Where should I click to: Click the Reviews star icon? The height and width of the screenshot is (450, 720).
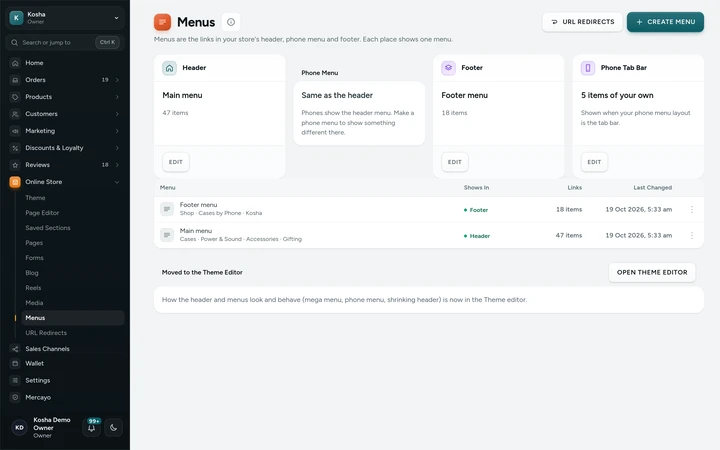[15, 165]
